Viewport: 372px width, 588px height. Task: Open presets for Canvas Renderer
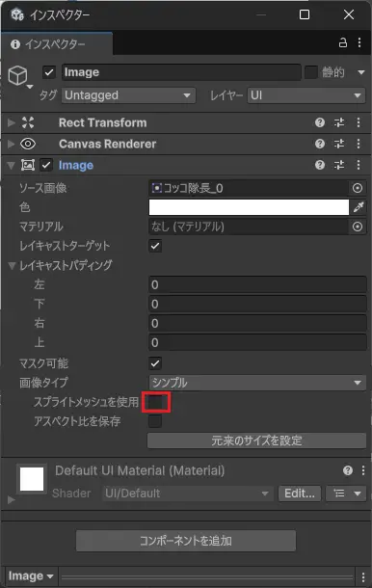click(339, 144)
